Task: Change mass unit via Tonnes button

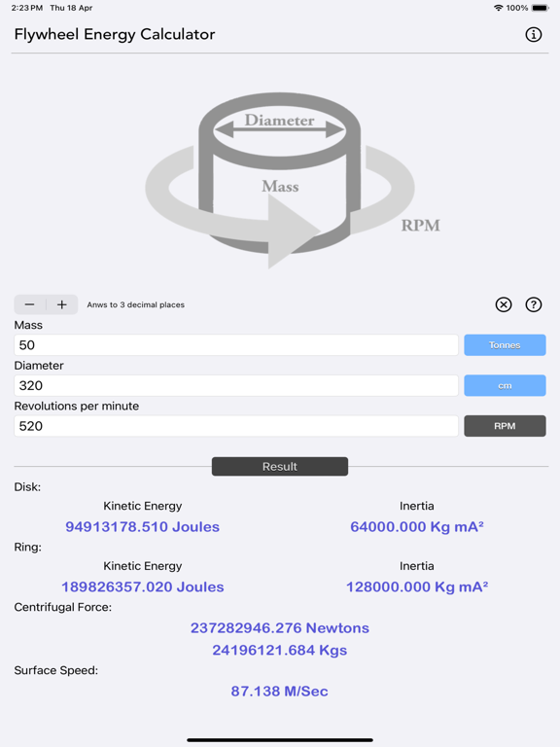Action: [x=505, y=345]
